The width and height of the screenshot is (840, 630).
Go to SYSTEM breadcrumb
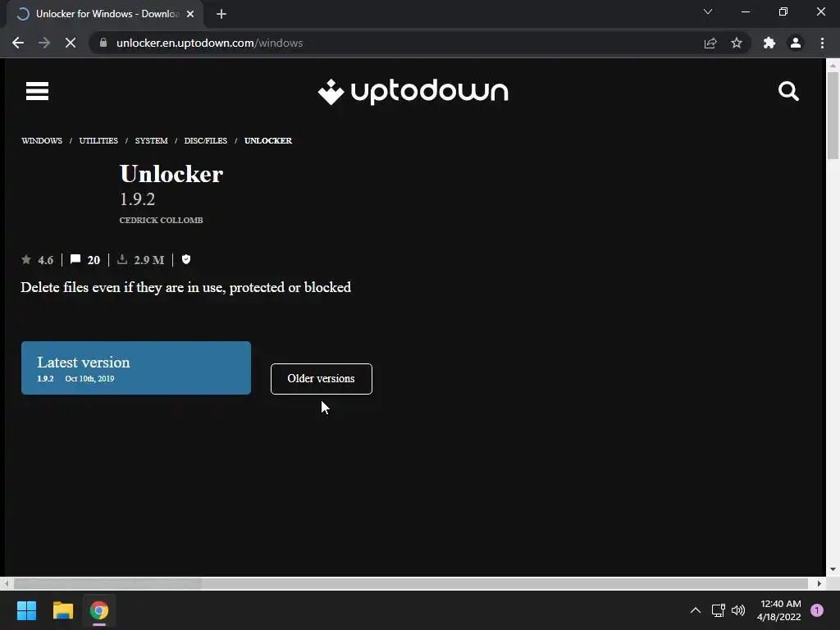click(151, 140)
